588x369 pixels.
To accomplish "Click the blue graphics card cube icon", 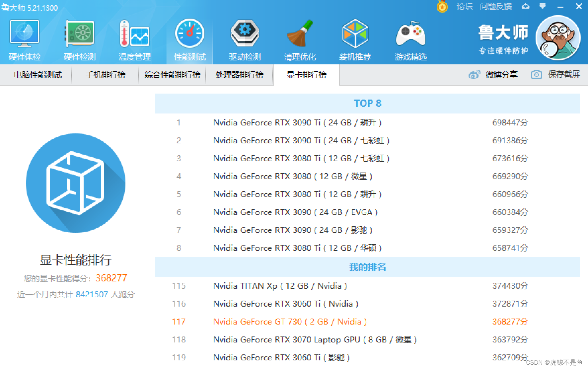I will pos(76,183).
